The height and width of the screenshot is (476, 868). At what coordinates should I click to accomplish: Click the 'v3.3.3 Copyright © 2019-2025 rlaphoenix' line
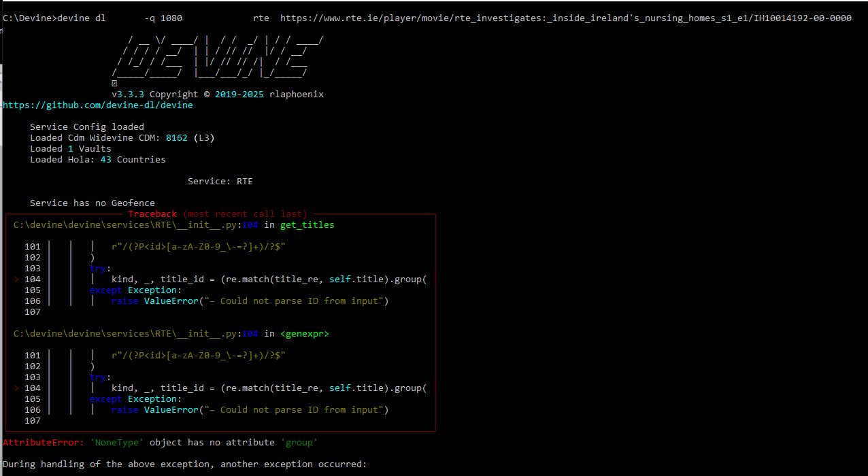218,94
